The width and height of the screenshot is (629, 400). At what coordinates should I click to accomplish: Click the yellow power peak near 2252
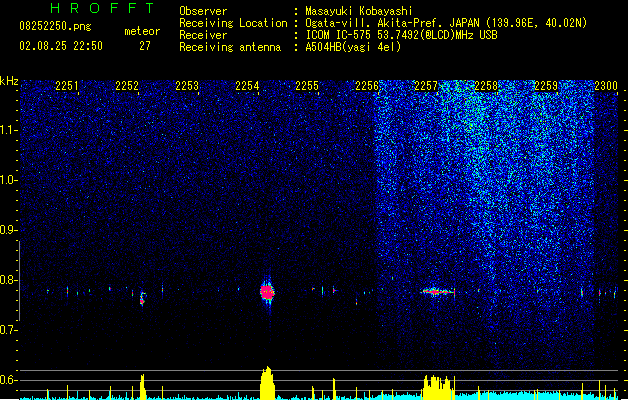click(142, 386)
